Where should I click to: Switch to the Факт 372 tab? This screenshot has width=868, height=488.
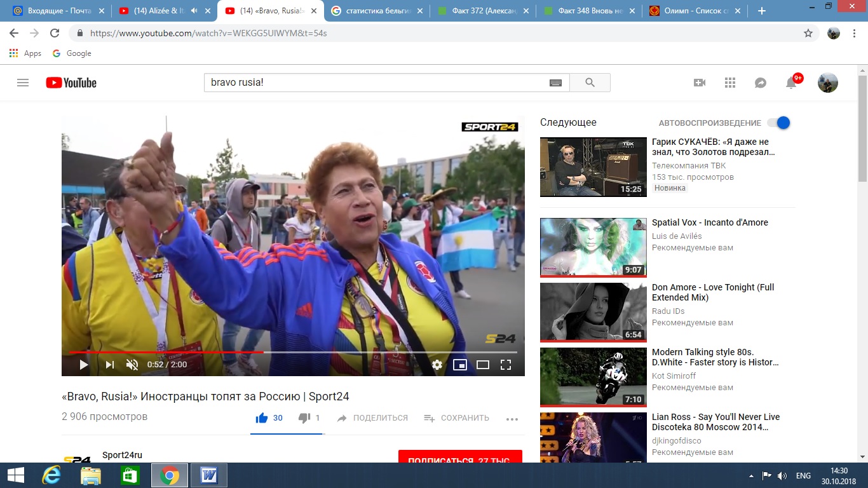coord(482,11)
